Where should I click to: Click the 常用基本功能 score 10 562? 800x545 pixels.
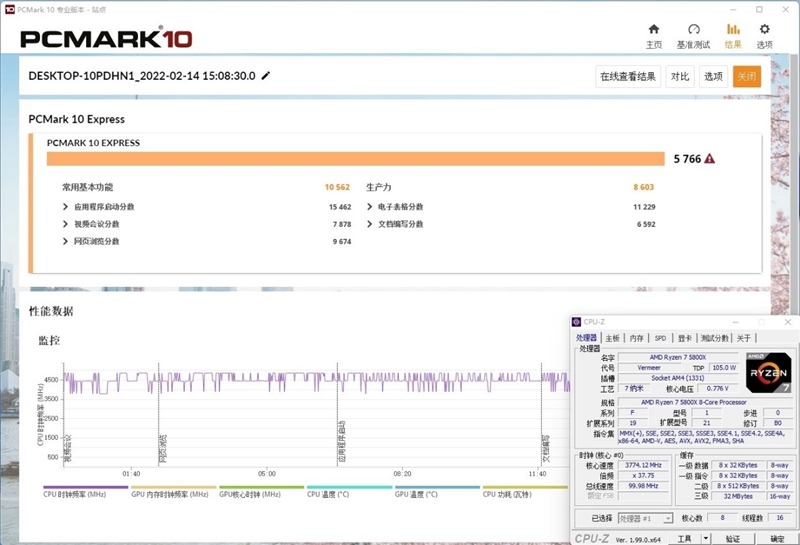click(337, 187)
